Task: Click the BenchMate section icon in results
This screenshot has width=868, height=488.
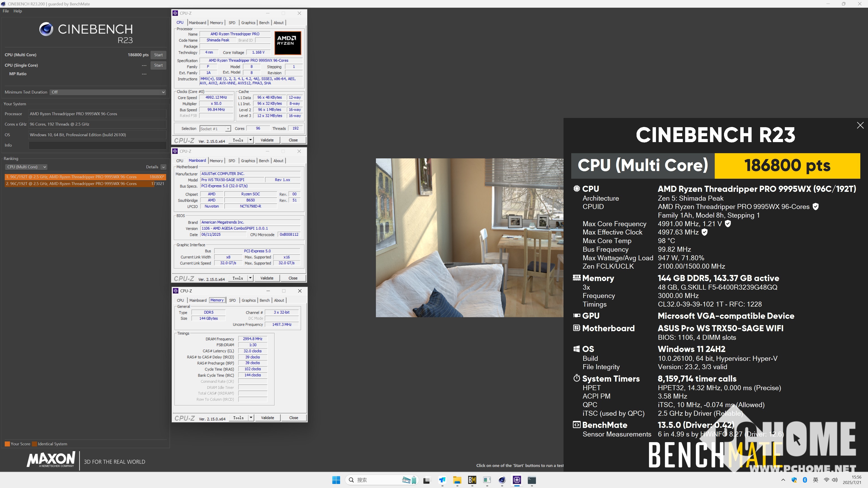Action: 577,425
